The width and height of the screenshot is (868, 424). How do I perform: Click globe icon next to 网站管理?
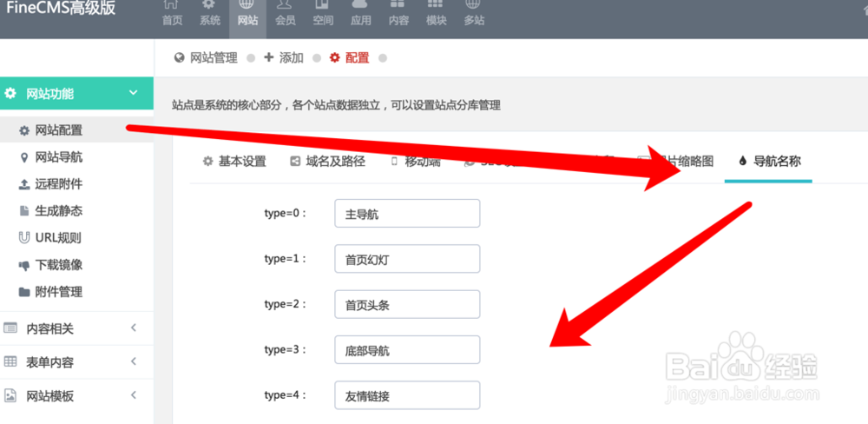click(x=179, y=57)
